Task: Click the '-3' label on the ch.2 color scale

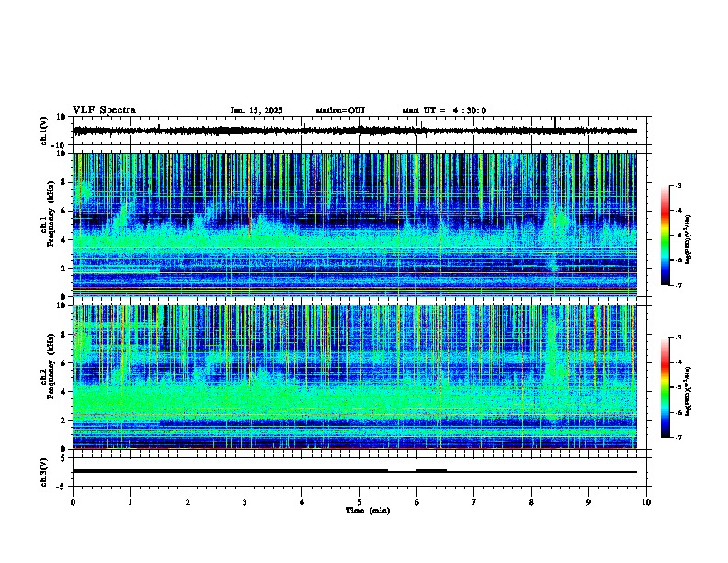Action: coord(677,338)
